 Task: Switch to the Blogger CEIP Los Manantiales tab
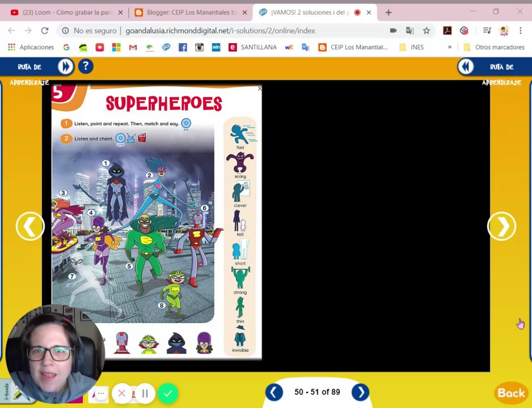click(191, 12)
